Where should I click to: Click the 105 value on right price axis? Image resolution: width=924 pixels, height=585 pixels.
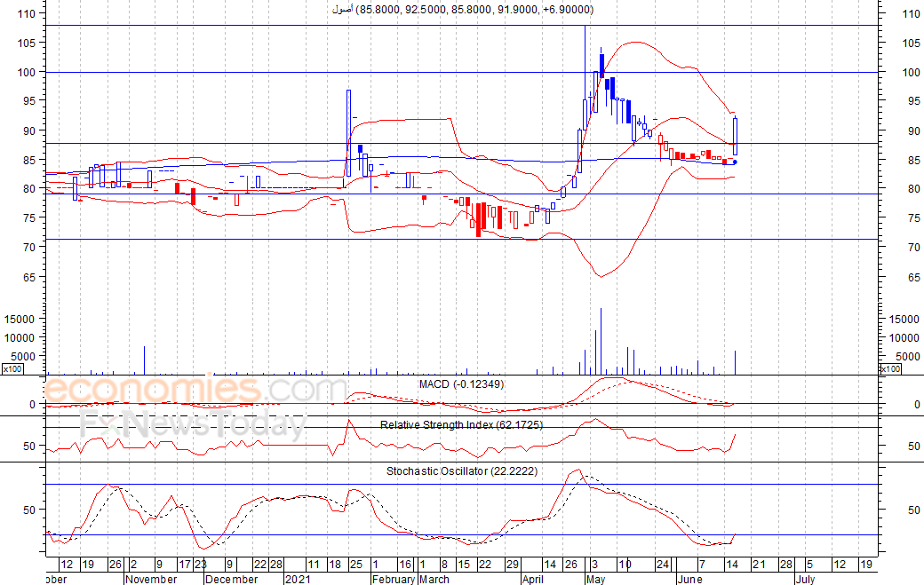coord(911,43)
